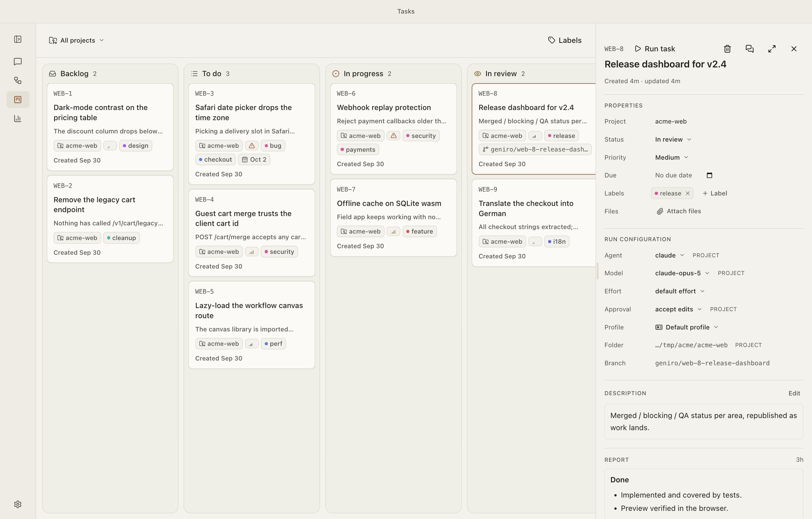Add a label with + Label
The height and width of the screenshot is (519, 812).
[x=715, y=193]
